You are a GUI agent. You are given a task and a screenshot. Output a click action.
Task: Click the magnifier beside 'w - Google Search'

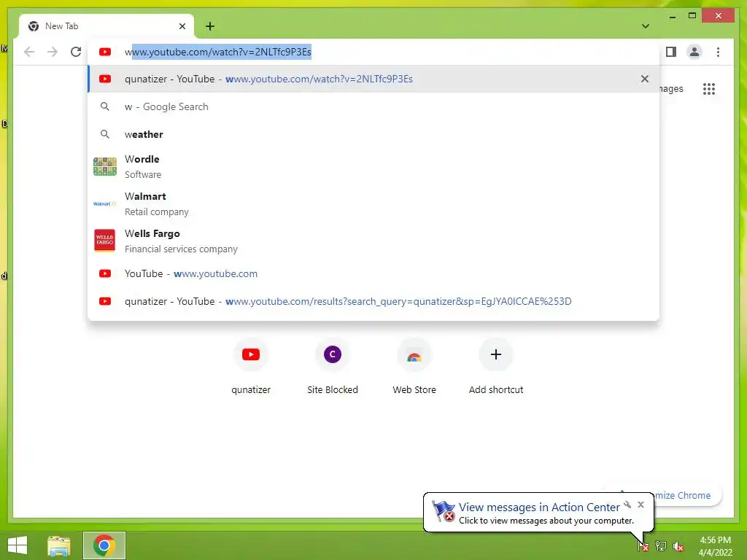(105, 106)
